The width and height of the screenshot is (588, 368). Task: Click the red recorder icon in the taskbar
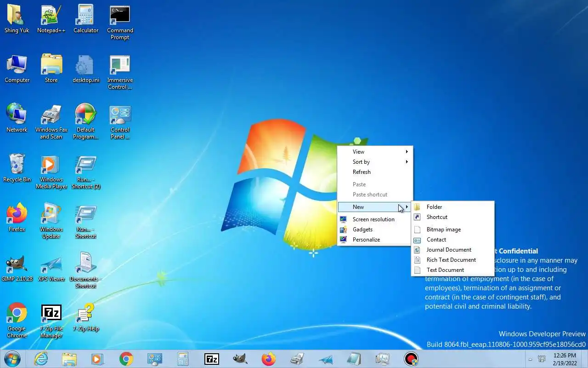click(x=411, y=359)
